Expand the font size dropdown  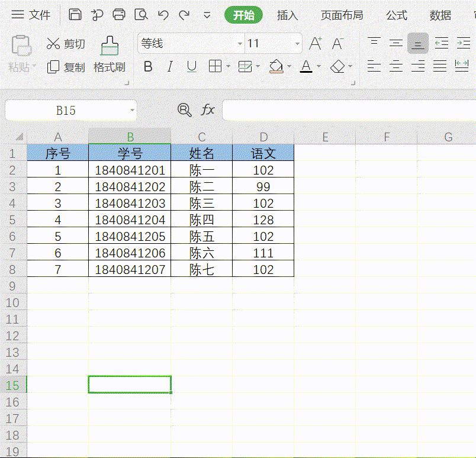(297, 44)
